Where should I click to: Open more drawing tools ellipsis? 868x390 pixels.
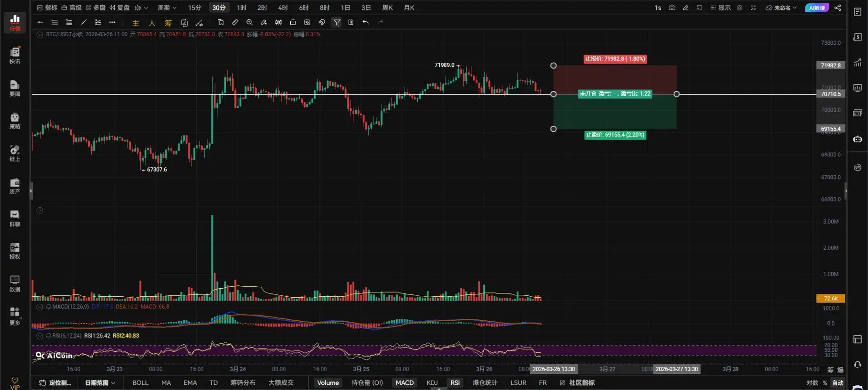point(112,22)
